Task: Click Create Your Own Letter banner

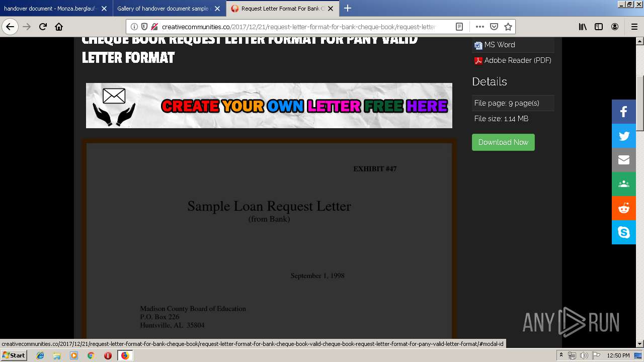Action: [x=269, y=106]
